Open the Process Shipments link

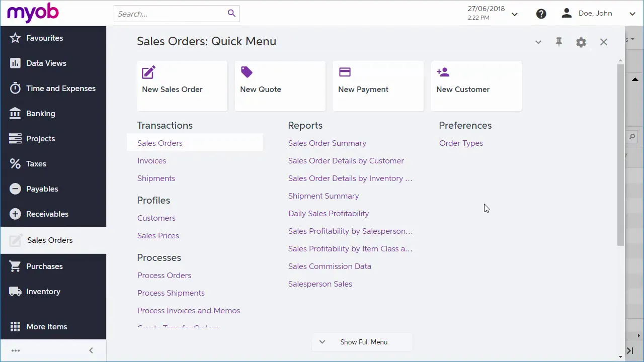171,293
